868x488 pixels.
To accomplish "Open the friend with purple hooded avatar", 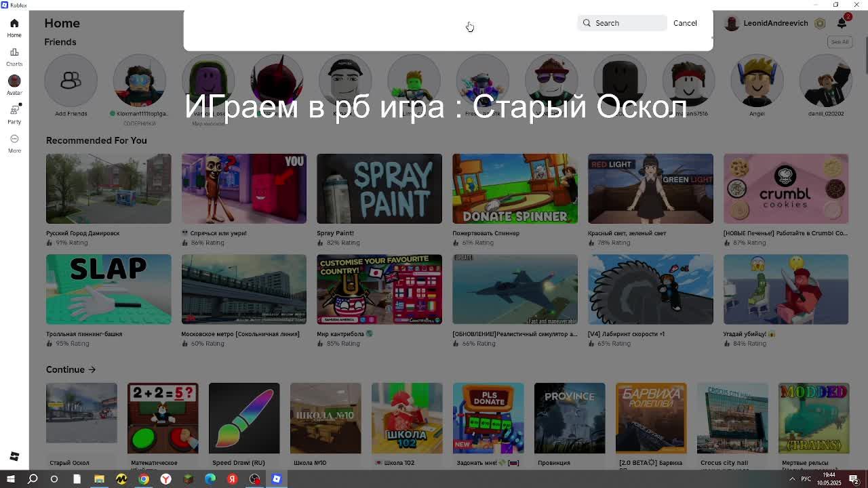I will (x=208, y=81).
